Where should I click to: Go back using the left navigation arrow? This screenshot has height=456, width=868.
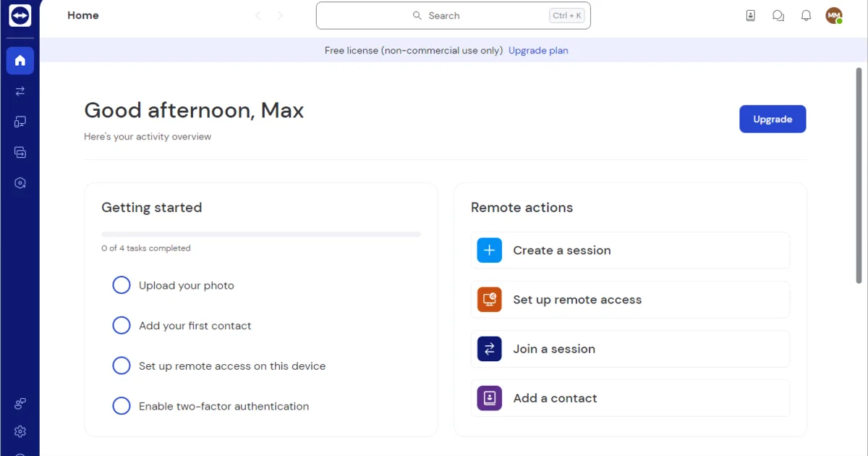(258, 16)
